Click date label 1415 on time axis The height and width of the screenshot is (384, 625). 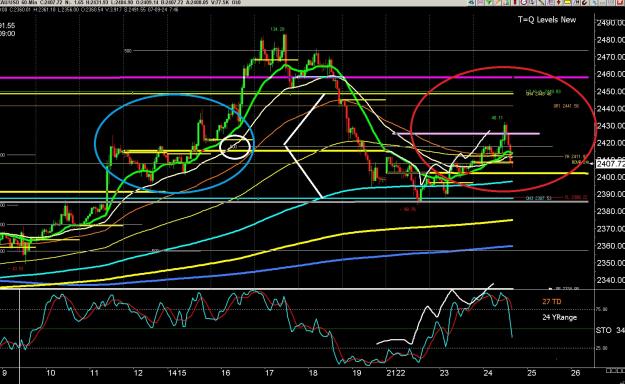(x=177, y=373)
